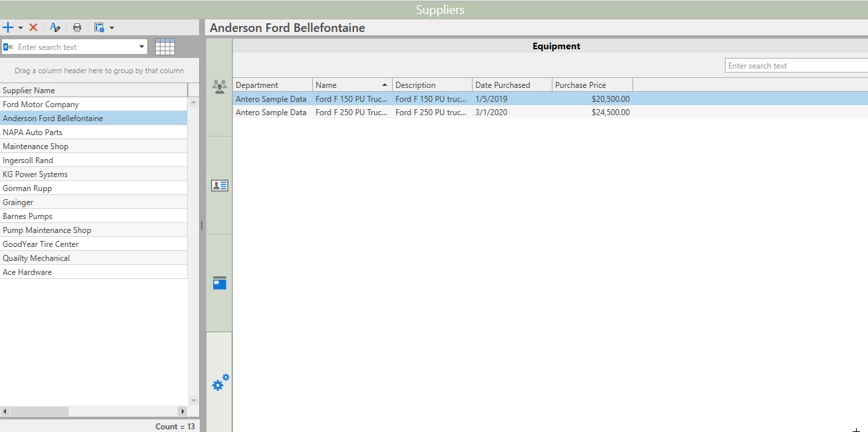
Task: Click the supplier list scroll down arrow
Action: [194, 401]
